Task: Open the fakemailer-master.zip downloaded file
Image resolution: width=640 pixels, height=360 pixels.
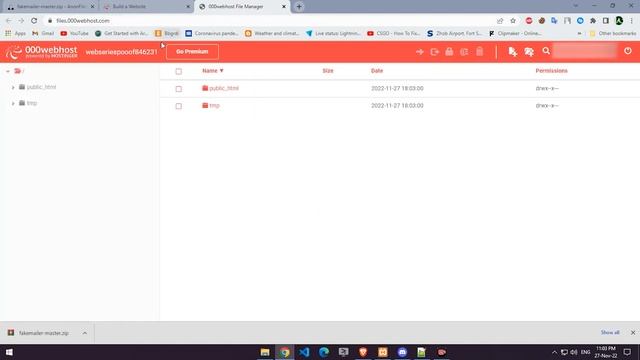Action: pyautogui.click(x=44, y=333)
